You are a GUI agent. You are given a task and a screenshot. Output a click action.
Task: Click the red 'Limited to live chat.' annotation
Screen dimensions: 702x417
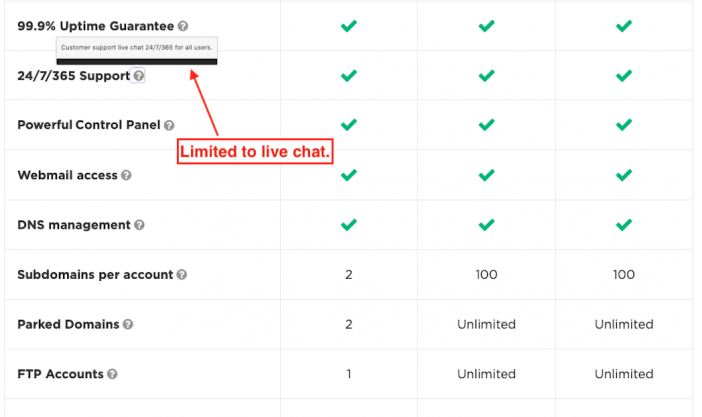point(255,151)
